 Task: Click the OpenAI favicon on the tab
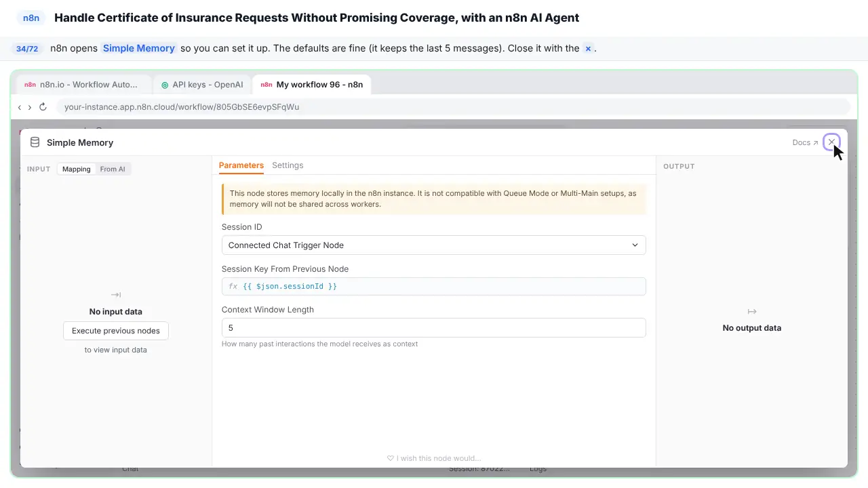[x=165, y=85]
